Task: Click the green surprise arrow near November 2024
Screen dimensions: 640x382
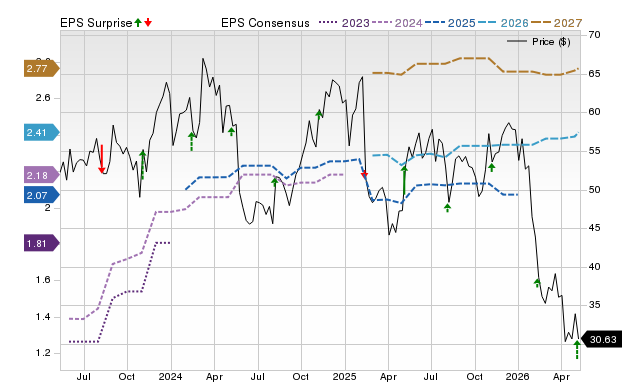Action: (319, 114)
